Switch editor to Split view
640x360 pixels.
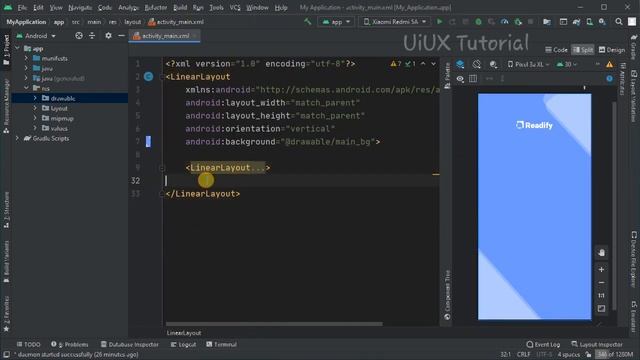[x=582, y=50]
